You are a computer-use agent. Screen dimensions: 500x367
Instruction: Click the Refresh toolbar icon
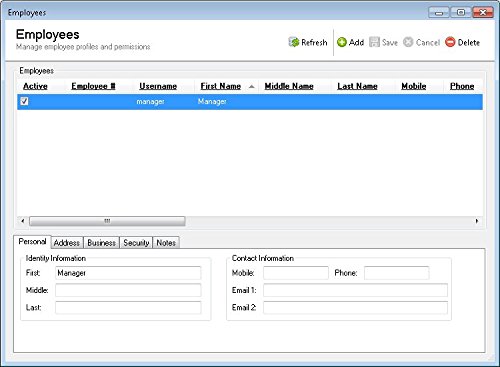tap(294, 42)
